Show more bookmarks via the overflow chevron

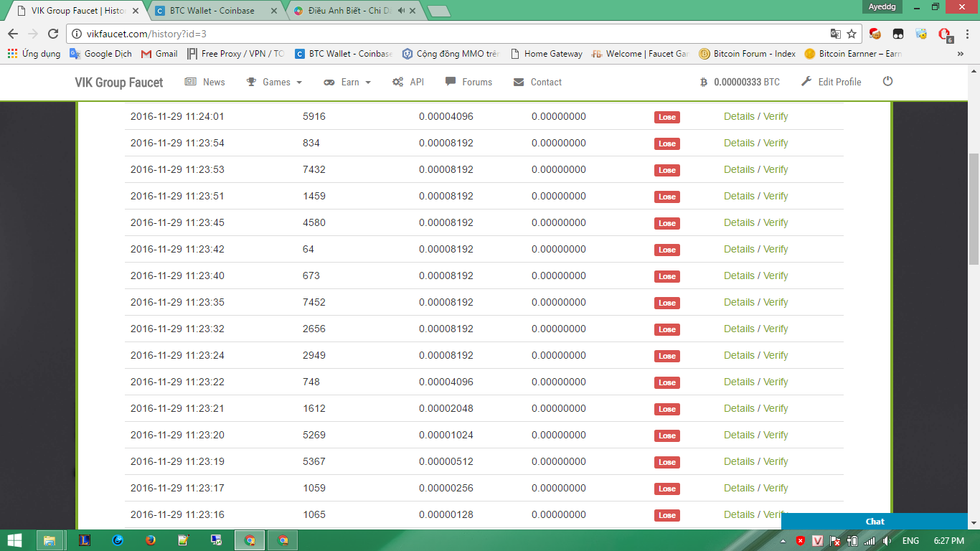pos(961,54)
